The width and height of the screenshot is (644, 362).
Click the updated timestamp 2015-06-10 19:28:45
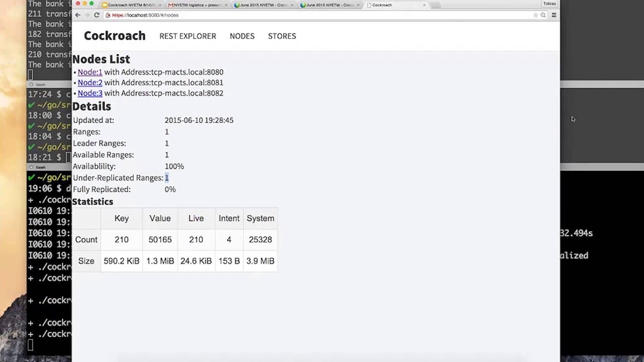(199, 120)
